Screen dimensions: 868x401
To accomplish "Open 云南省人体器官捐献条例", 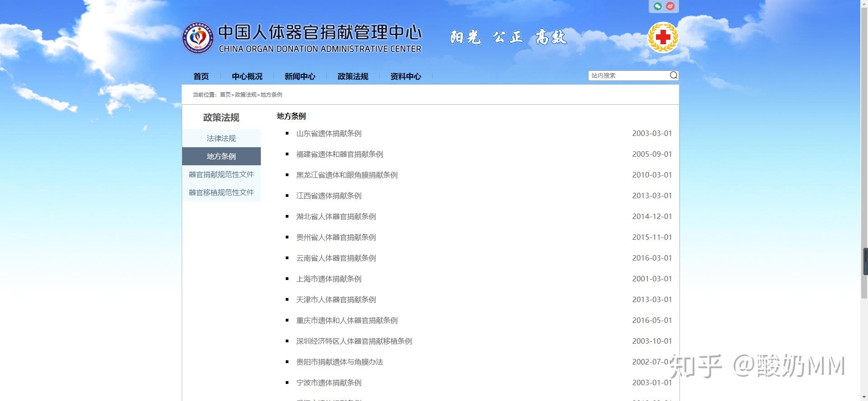I will 336,258.
